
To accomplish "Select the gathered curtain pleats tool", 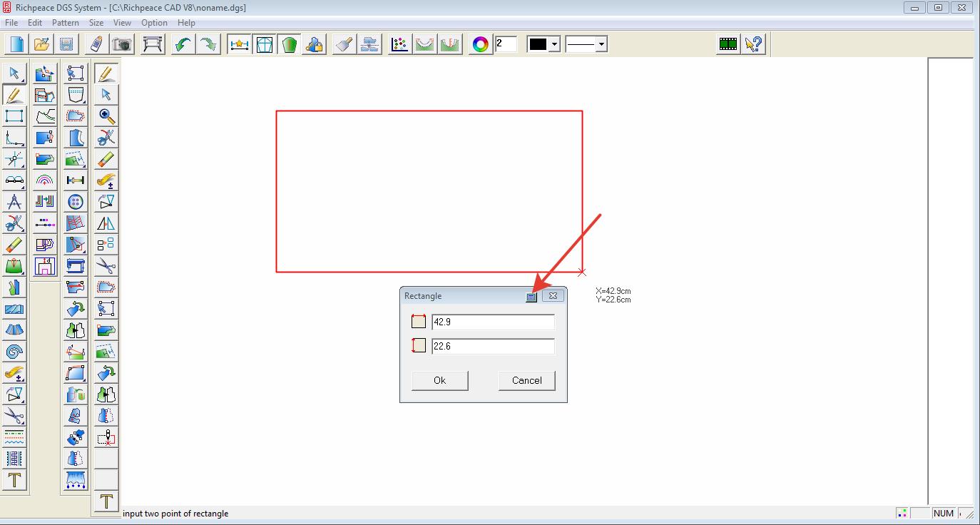I will pyautogui.click(x=76, y=479).
